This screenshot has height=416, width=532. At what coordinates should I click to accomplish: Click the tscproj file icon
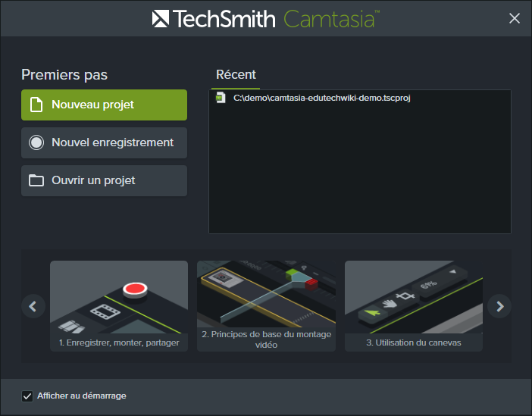point(221,98)
